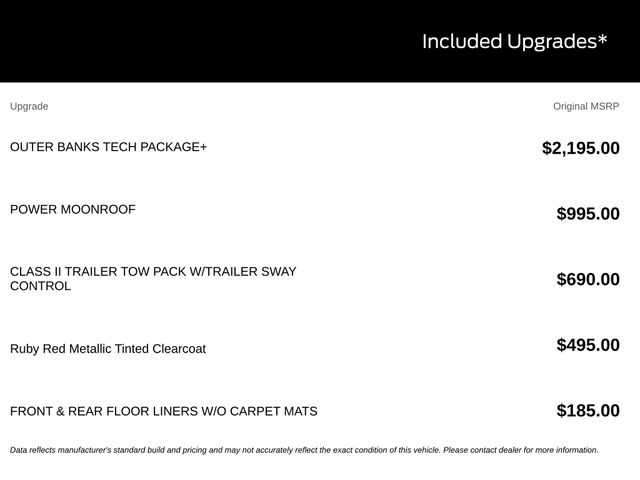This screenshot has height=480, width=640.
Task: Click W/TRAILER SWAY text in tow pack
Action: coord(243,271)
